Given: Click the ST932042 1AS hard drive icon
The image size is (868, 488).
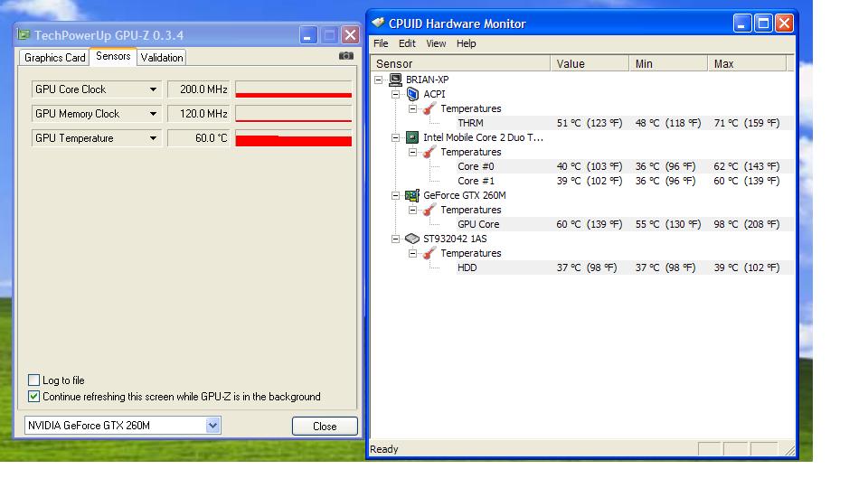Looking at the screenshot, I should click(x=412, y=239).
